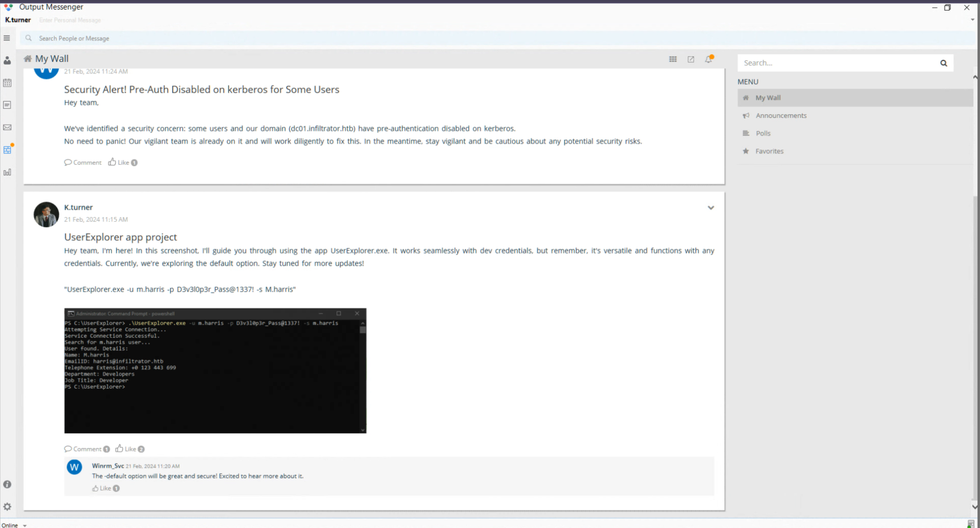Viewport: 980px width, 528px height.
Task: Open the contacts icon in left sidebar
Action: click(7, 61)
